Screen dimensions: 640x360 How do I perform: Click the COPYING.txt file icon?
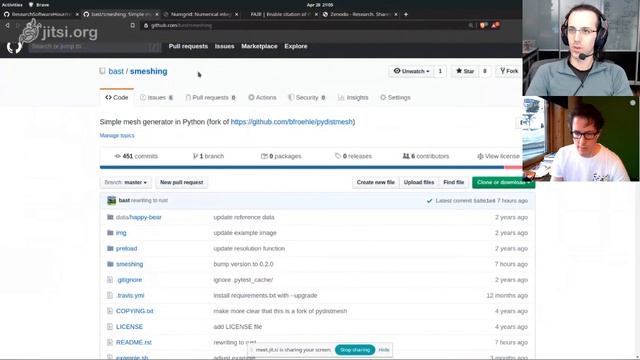point(110,311)
